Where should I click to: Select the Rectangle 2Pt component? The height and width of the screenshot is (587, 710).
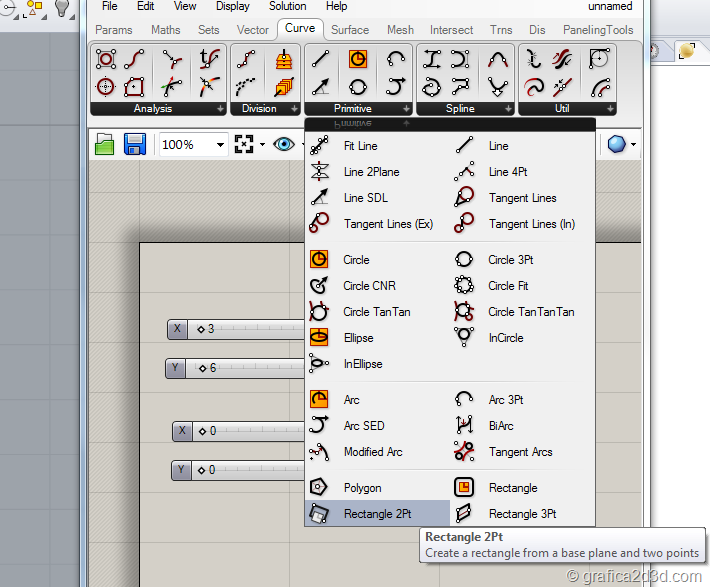coord(376,514)
